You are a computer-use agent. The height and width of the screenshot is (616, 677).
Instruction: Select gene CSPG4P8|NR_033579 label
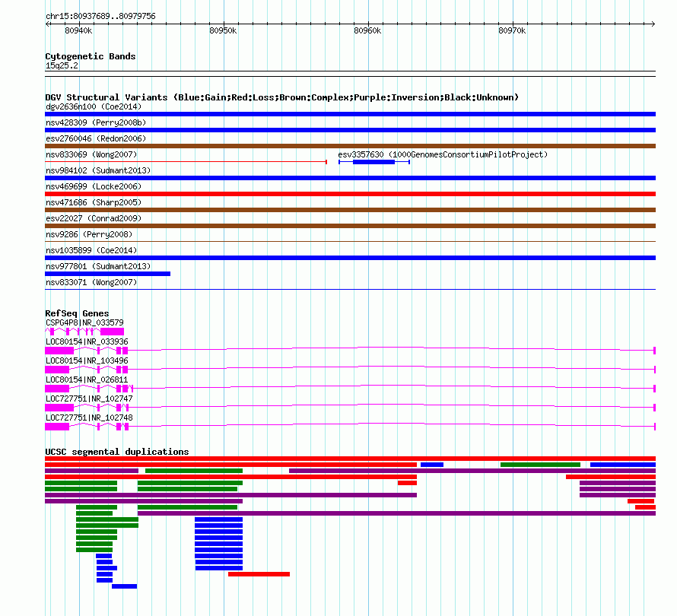84,323
